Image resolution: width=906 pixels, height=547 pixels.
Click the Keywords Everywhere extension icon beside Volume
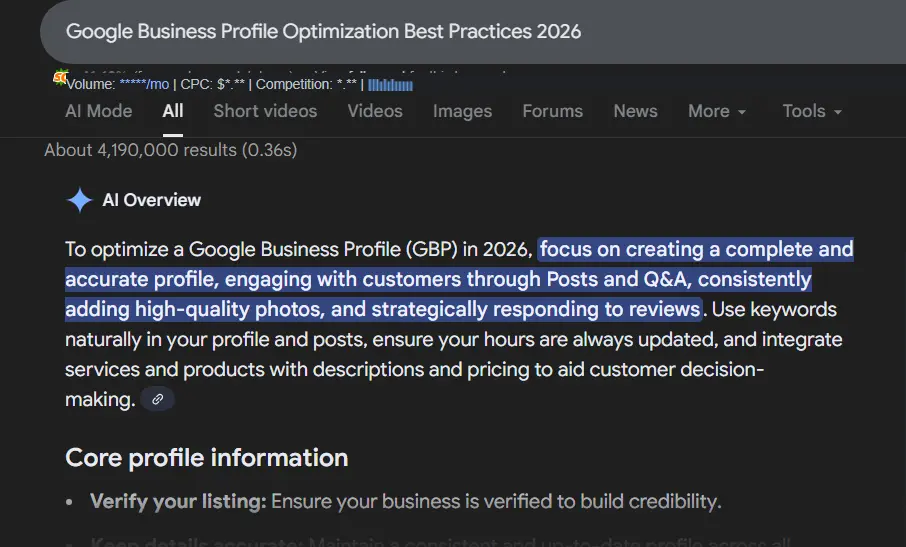(x=59, y=78)
